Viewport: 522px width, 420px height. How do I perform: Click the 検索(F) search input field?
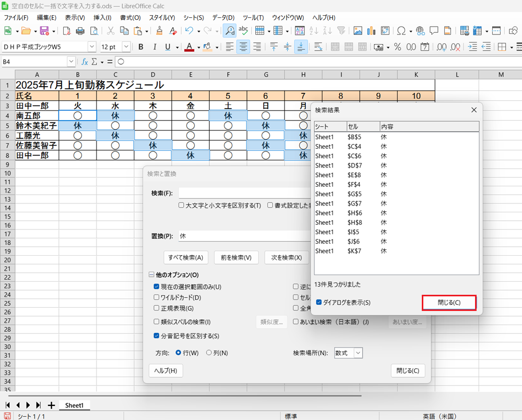click(x=245, y=193)
